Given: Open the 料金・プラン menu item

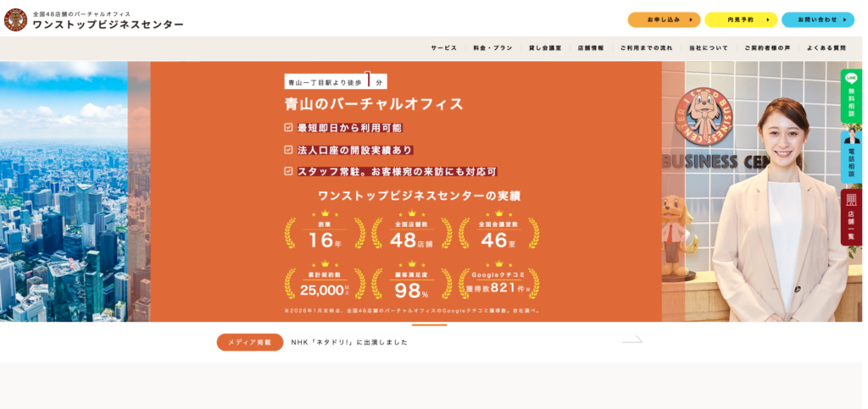Looking at the screenshot, I should 492,48.
